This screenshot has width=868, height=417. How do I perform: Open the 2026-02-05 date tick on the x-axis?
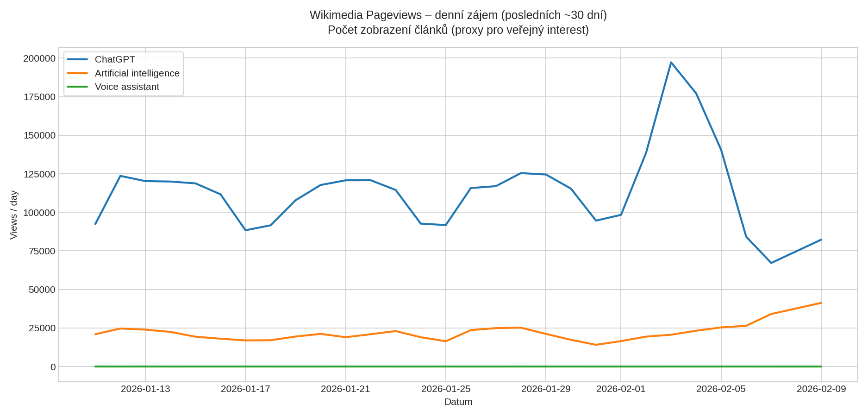[721, 389]
